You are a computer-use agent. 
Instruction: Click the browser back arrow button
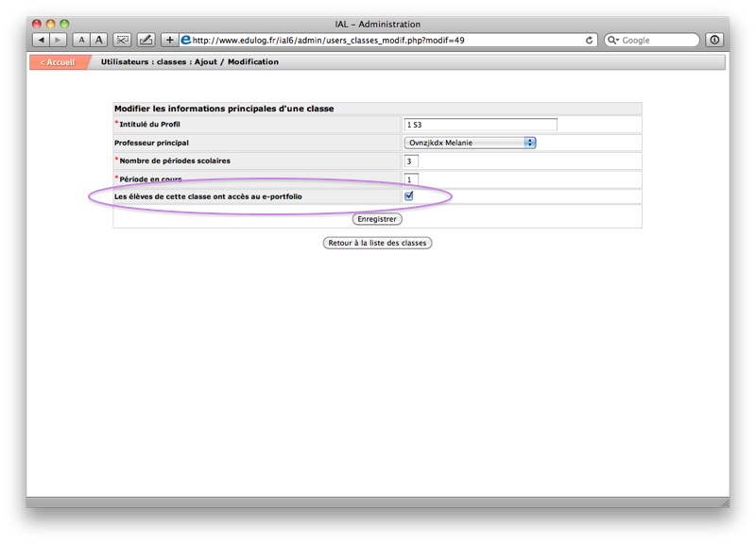pyautogui.click(x=42, y=41)
